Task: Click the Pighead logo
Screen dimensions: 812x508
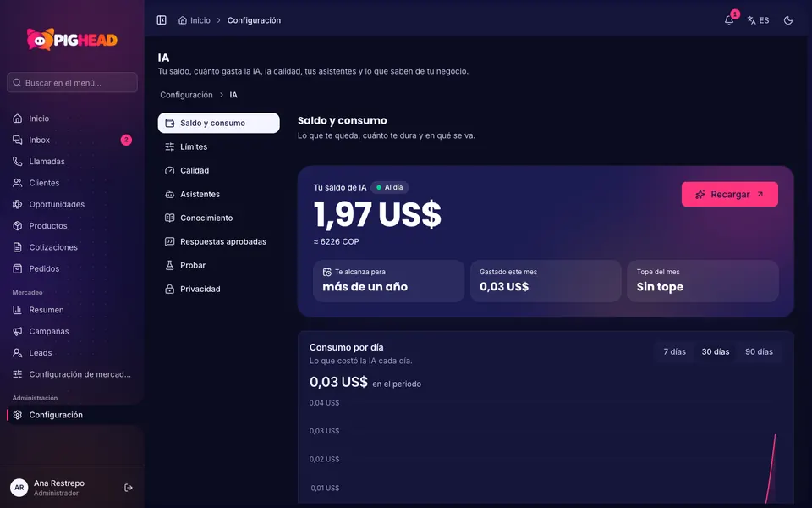Action: 72,40
